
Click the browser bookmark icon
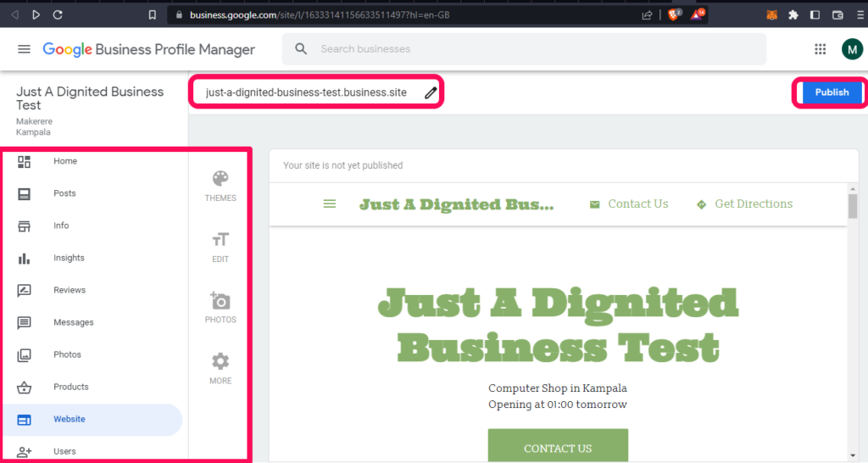coord(153,15)
